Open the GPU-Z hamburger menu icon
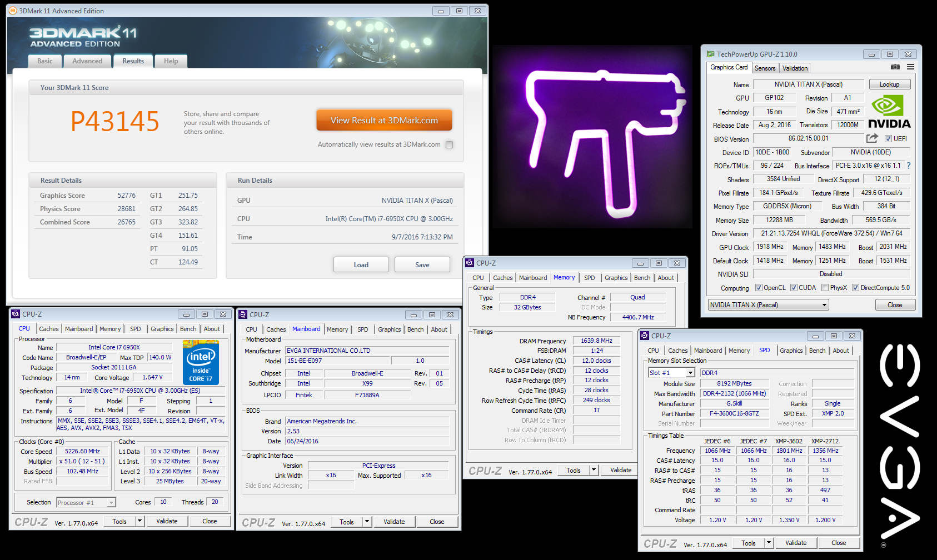 click(910, 67)
